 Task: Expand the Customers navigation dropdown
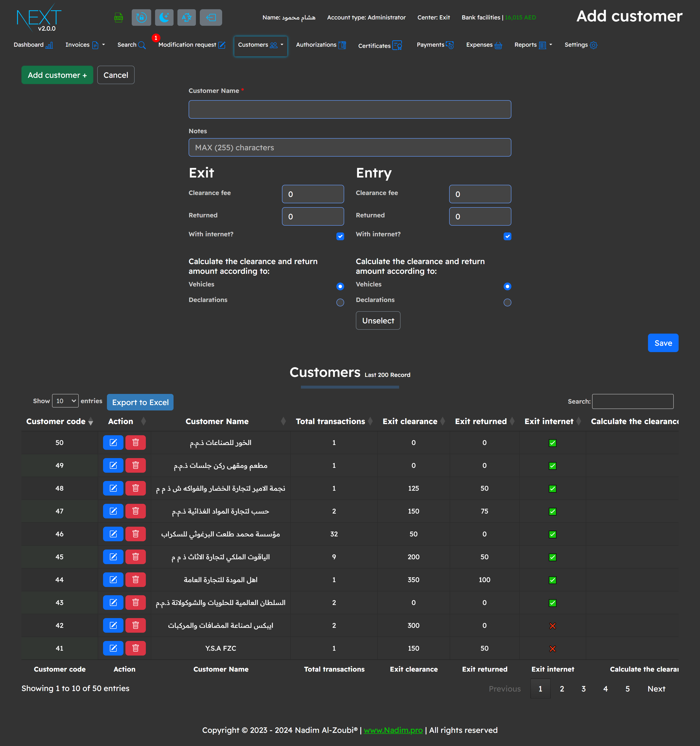260,45
